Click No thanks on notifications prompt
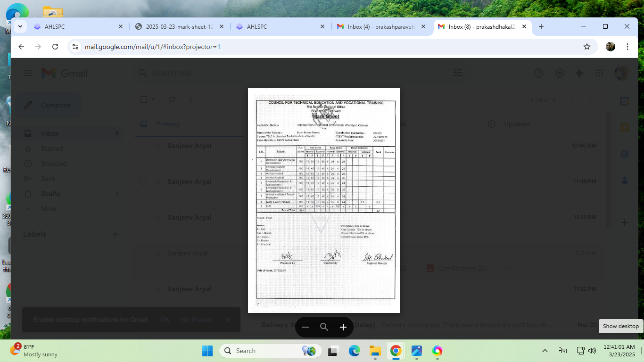Image resolution: width=644 pixels, height=362 pixels. point(196,320)
